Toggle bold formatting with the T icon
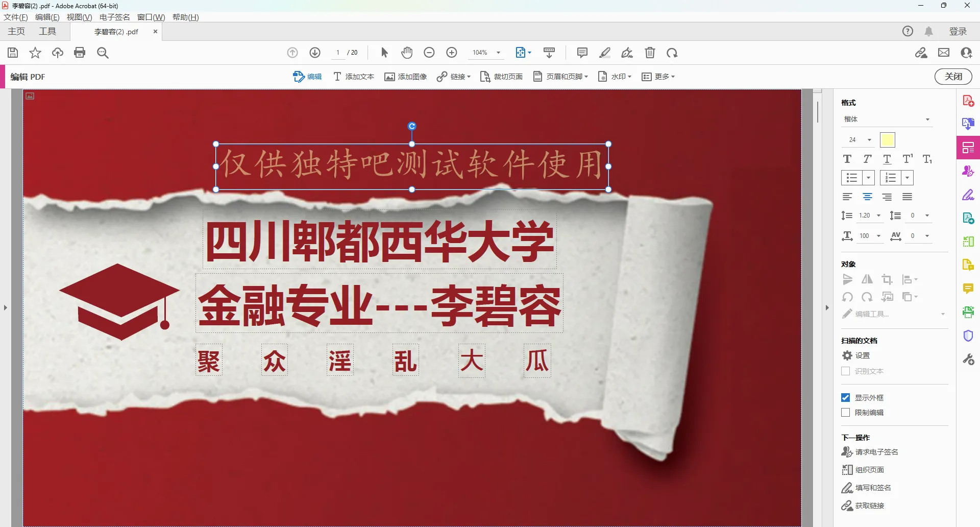 [847, 159]
